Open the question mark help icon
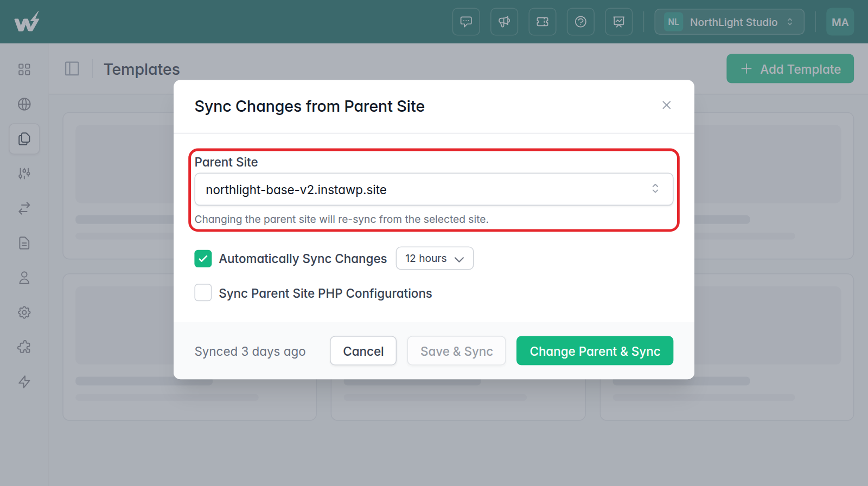This screenshot has width=868, height=486. pos(580,22)
